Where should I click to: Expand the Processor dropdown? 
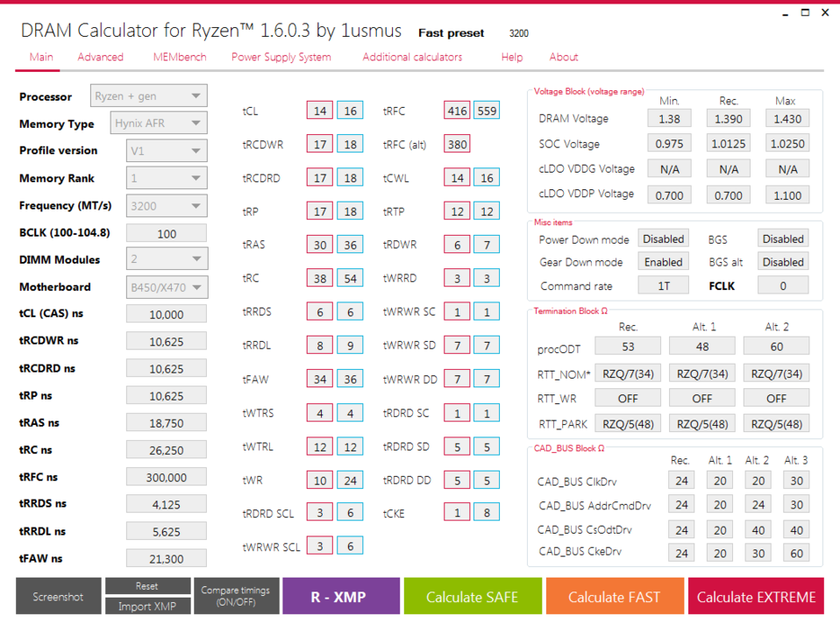tap(149, 96)
